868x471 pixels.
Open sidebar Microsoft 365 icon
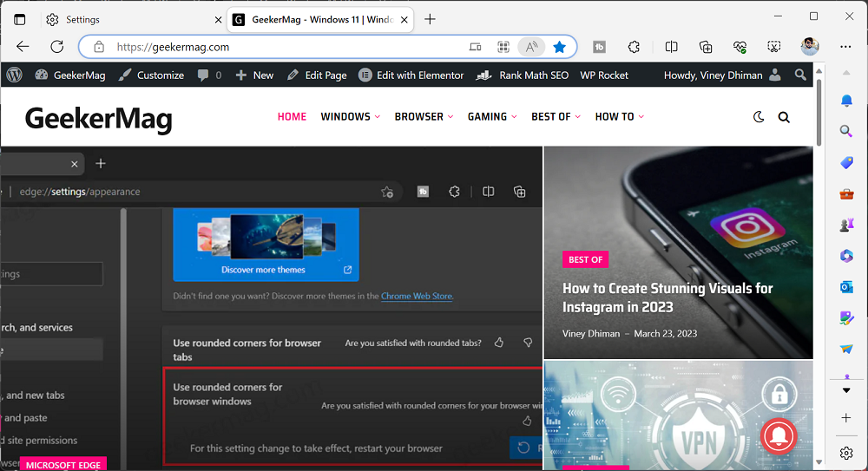point(846,256)
